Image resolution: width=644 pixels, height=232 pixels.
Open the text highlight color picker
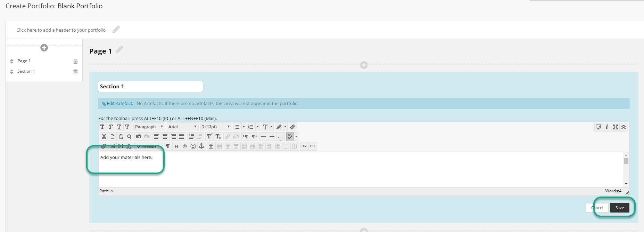click(x=279, y=127)
